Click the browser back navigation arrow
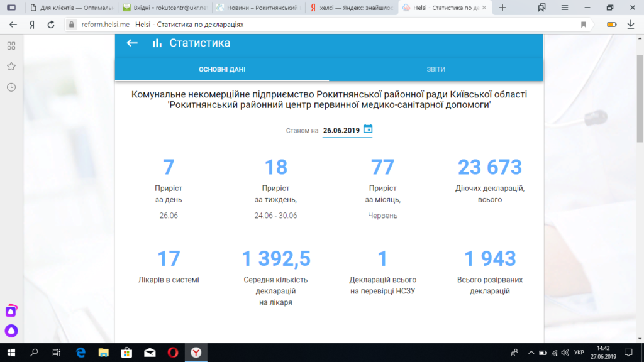The height and width of the screenshot is (362, 644). click(13, 25)
